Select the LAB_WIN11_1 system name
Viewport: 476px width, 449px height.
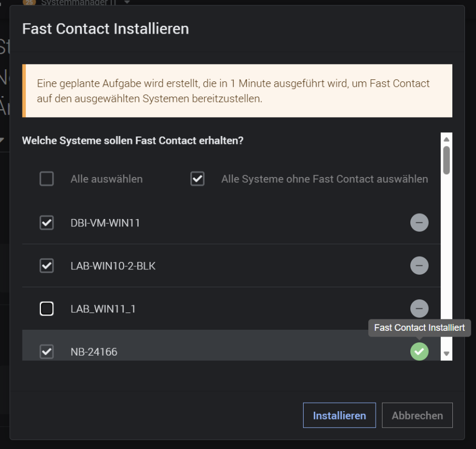tap(103, 309)
